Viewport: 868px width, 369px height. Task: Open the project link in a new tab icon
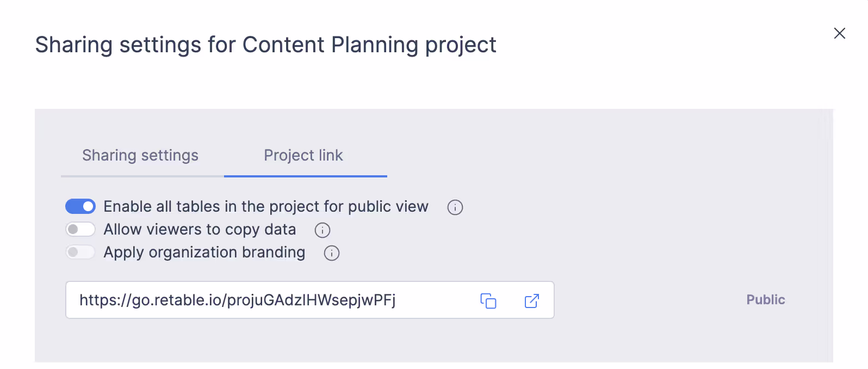(532, 300)
